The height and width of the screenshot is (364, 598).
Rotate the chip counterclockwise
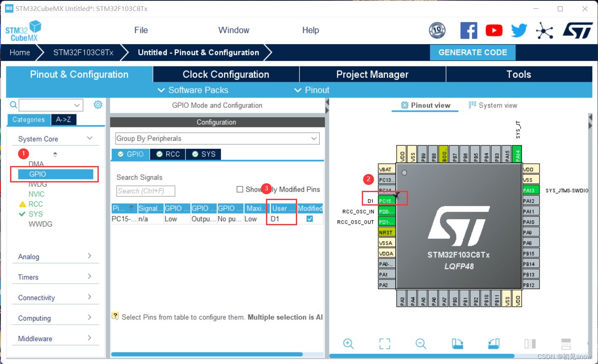click(x=494, y=344)
